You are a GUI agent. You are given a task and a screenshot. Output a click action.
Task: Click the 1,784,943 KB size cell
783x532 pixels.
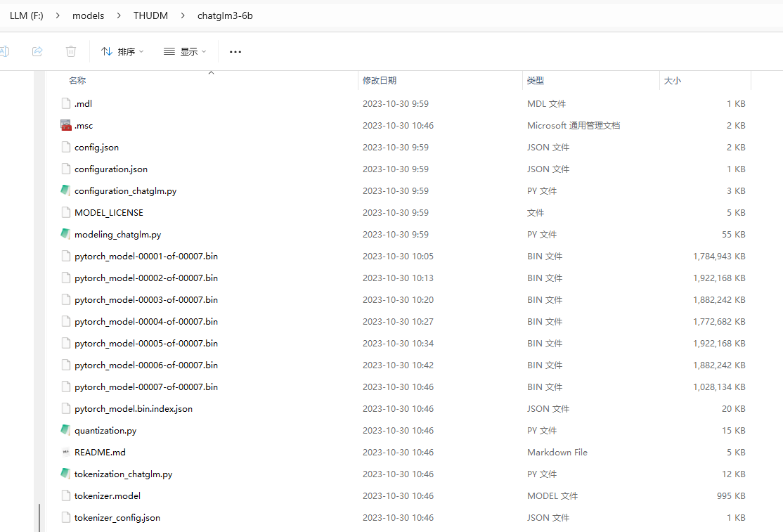click(x=719, y=256)
